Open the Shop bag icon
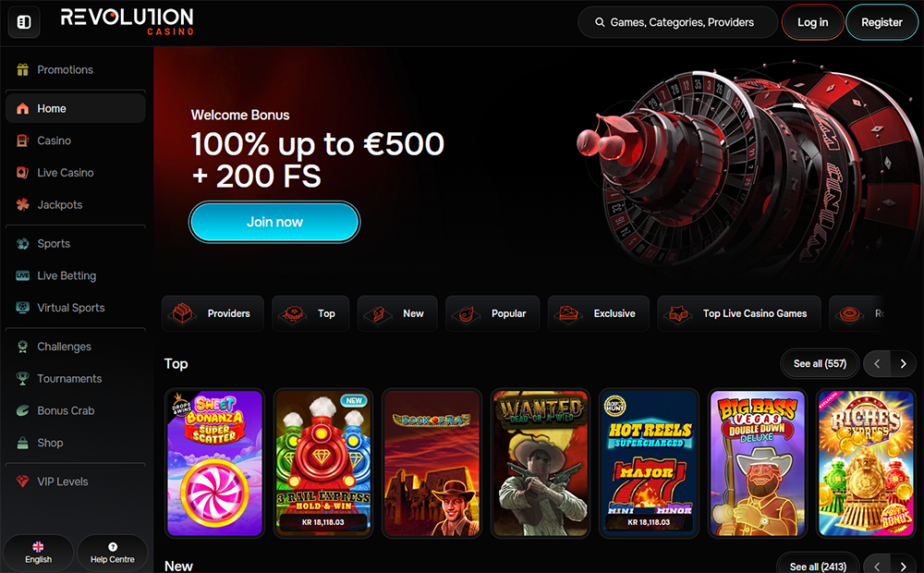Image resolution: width=924 pixels, height=573 pixels. click(x=22, y=443)
